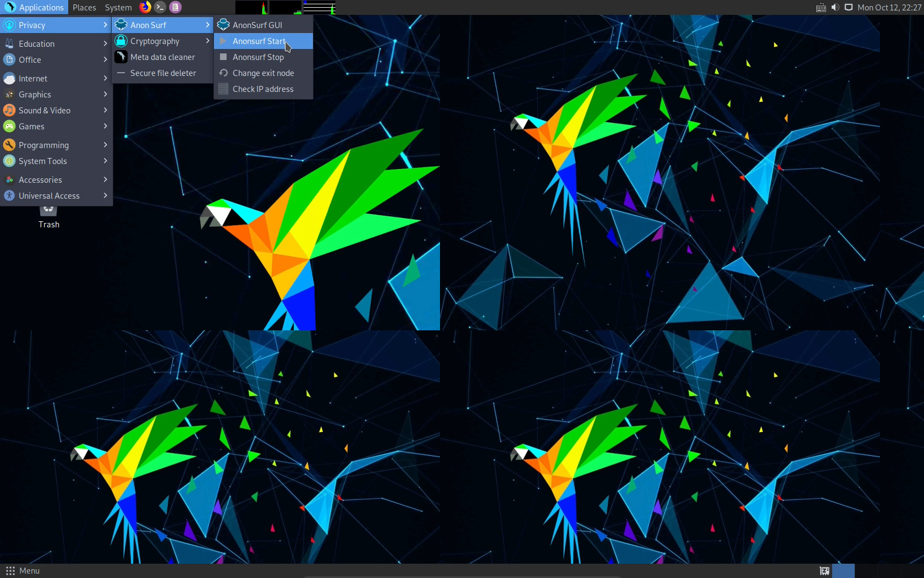924x578 pixels.
Task: Open the Places menu
Action: 84,7
